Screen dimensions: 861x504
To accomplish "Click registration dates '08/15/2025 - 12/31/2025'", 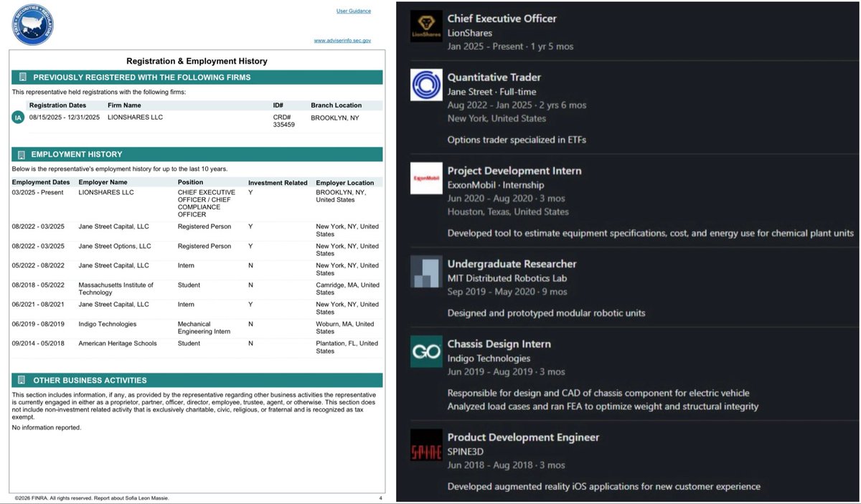I will coord(63,118).
